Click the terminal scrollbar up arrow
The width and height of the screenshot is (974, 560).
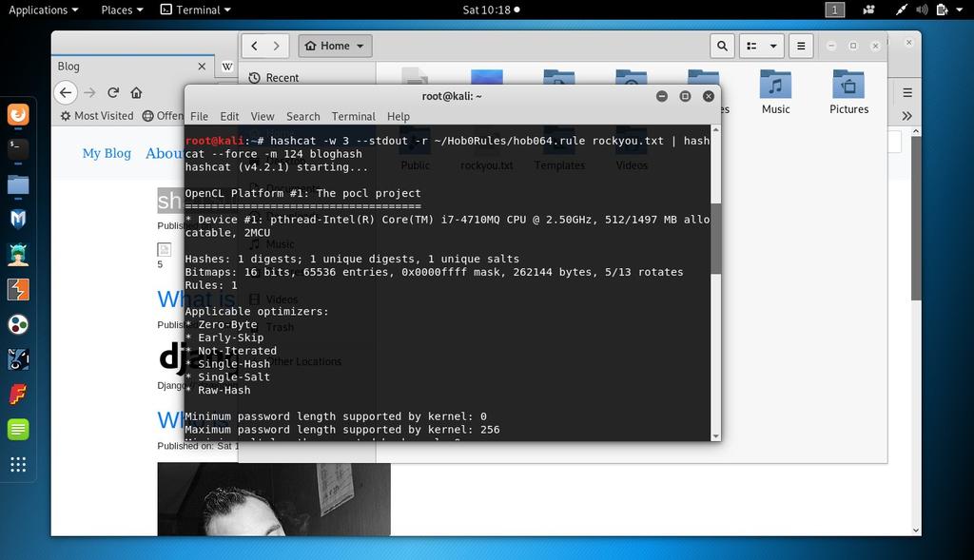tap(715, 129)
